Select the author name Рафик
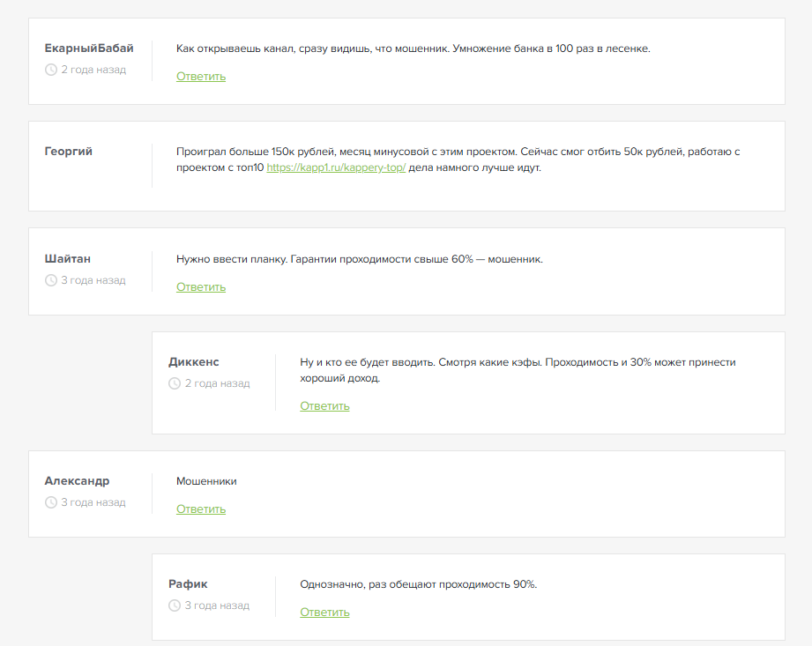The image size is (812, 646). pos(189,584)
